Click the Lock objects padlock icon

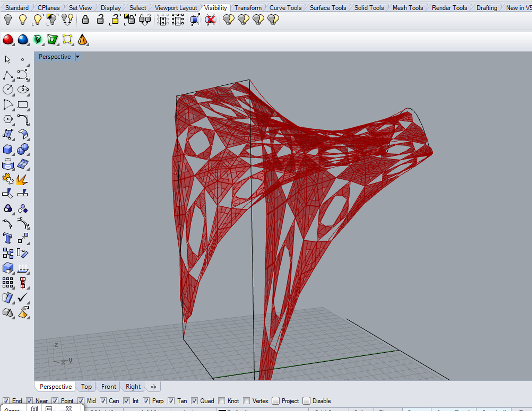click(85, 20)
